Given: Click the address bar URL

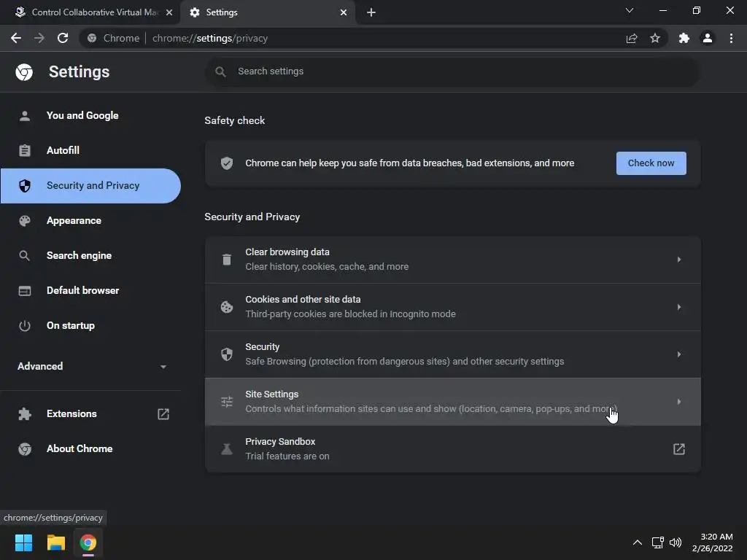Looking at the screenshot, I should point(209,38).
